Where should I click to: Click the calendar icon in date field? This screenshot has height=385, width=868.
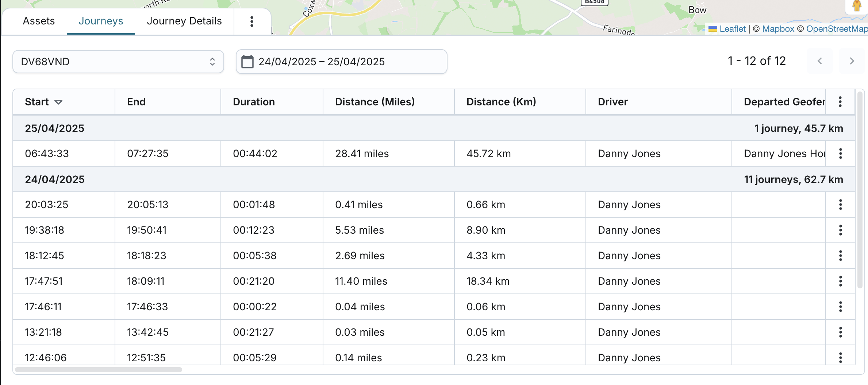tap(247, 62)
